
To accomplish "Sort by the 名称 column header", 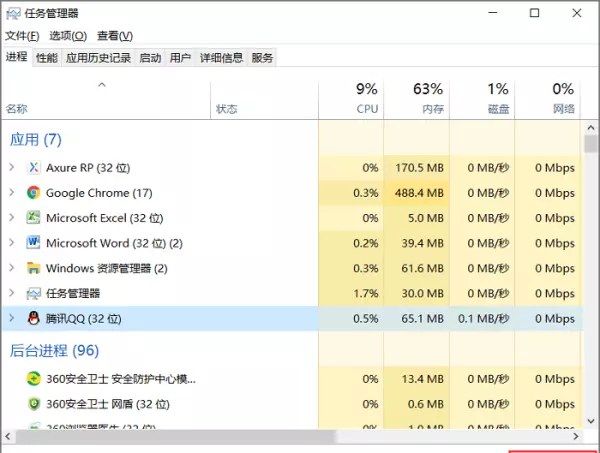I will point(106,100).
